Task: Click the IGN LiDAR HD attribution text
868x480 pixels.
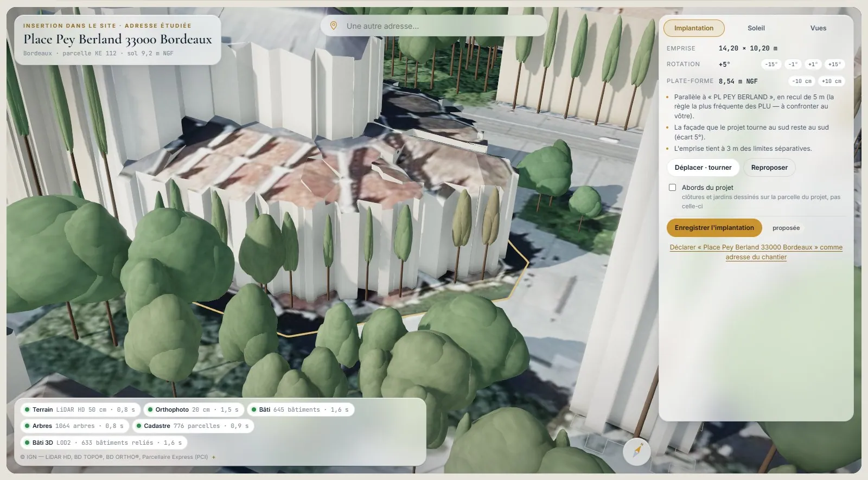Action: 114,457
